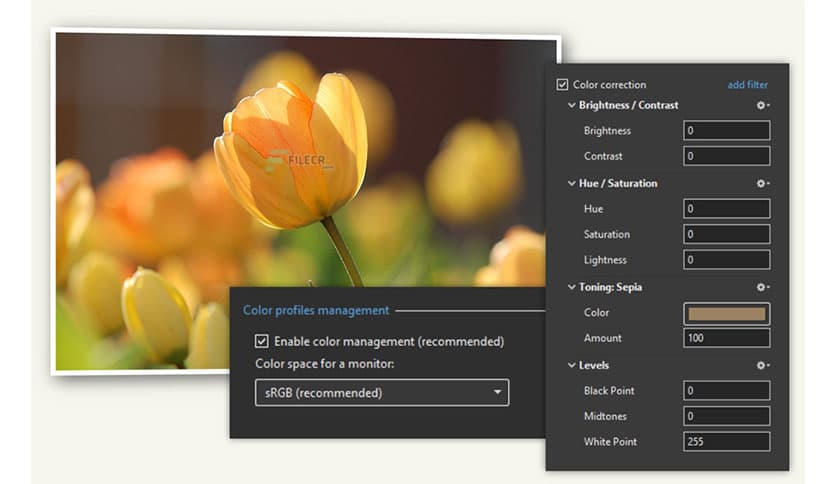Click the 'Color space for a monitor:' label
This screenshot has width=836, height=484.
pyautogui.click(x=325, y=364)
